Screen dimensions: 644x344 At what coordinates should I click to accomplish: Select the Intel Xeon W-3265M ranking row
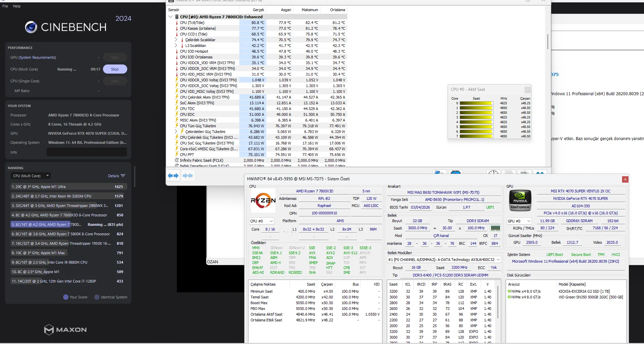coord(69,196)
